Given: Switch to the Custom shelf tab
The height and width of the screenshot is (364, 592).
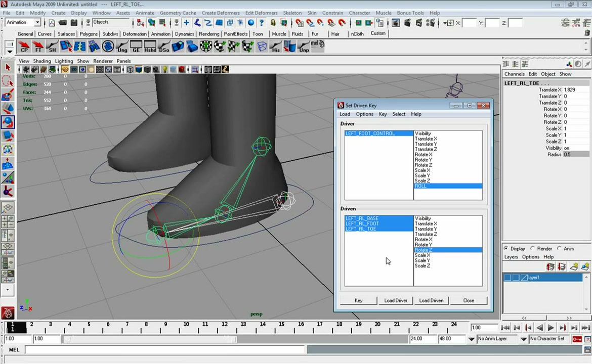Looking at the screenshot, I should 378,33.
